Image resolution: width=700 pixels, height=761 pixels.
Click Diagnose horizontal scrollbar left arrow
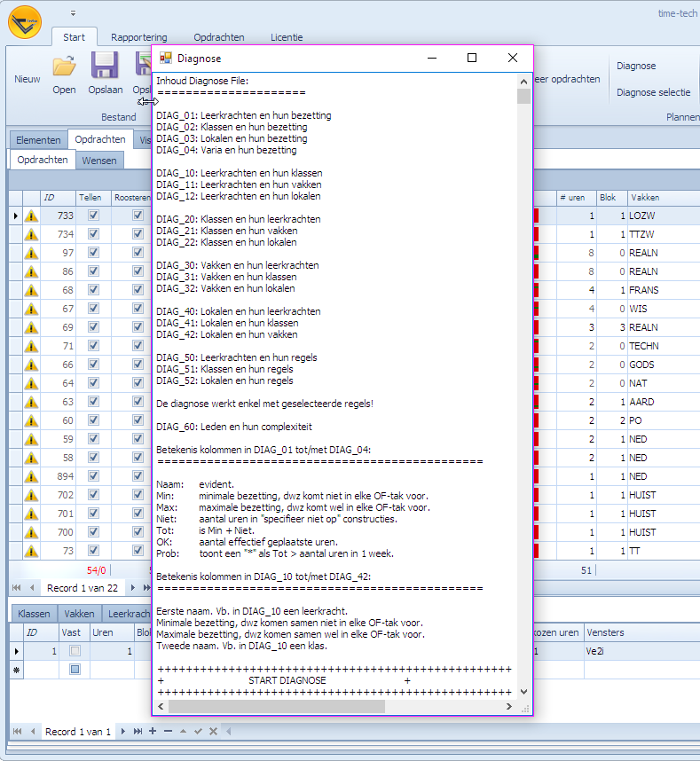pos(161,707)
